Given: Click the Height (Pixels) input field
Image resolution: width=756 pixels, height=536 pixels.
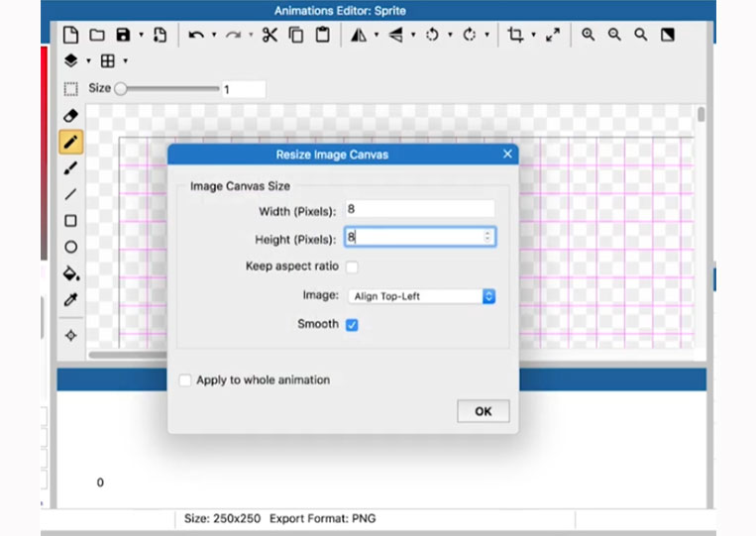Looking at the screenshot, I should coord(420,237).
